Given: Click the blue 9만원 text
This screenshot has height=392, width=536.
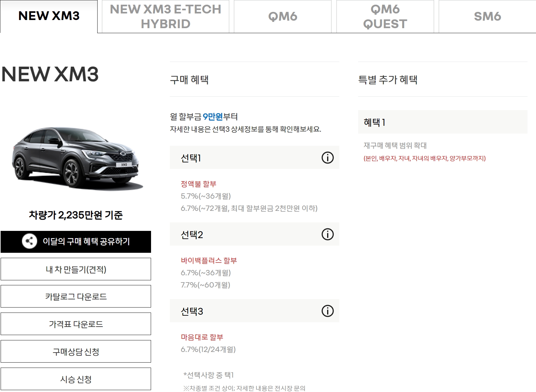Looking at the screenshot, I should [213, 117].
